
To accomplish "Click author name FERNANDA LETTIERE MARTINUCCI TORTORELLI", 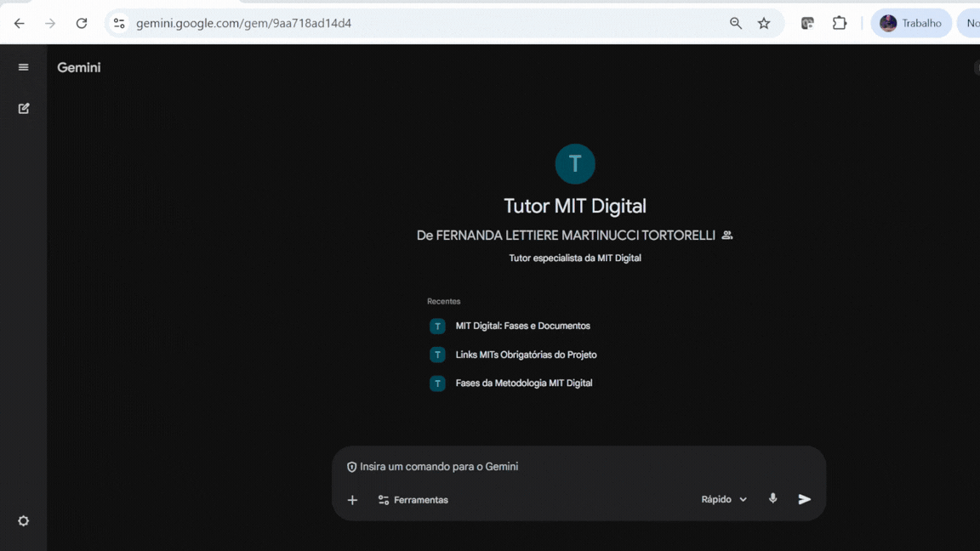I will click(x=576, y=236).
